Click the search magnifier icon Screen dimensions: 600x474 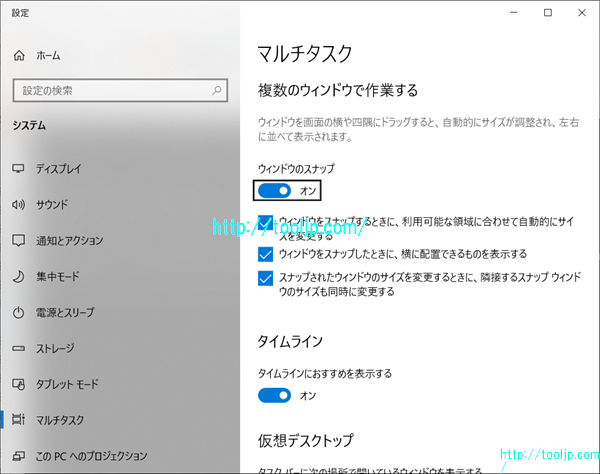pos(217,91)
